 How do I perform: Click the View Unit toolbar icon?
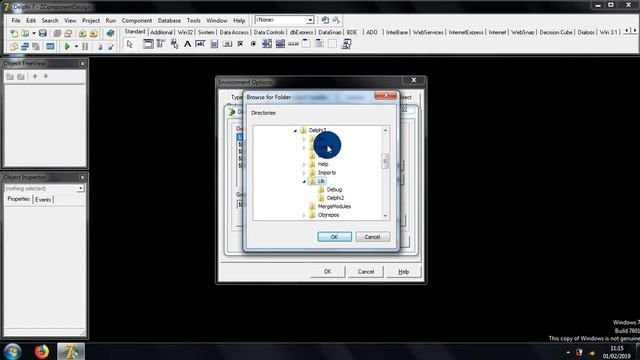14,47
